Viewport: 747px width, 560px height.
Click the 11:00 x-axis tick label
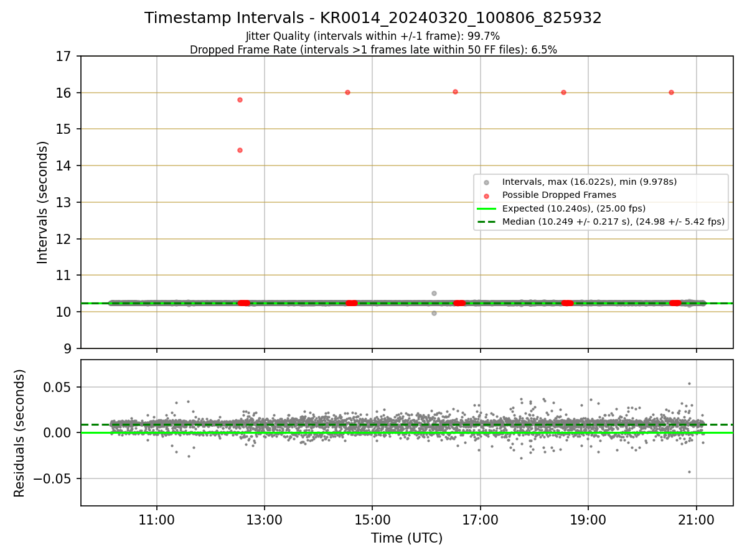click(156, 518)
